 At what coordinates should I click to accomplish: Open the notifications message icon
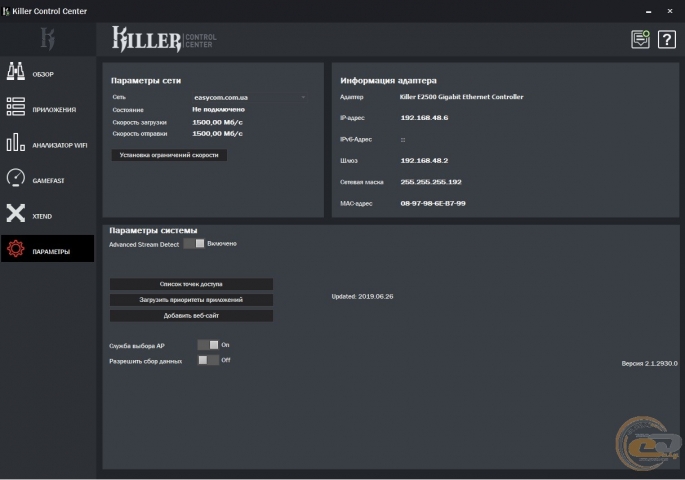tap(640, 40)
